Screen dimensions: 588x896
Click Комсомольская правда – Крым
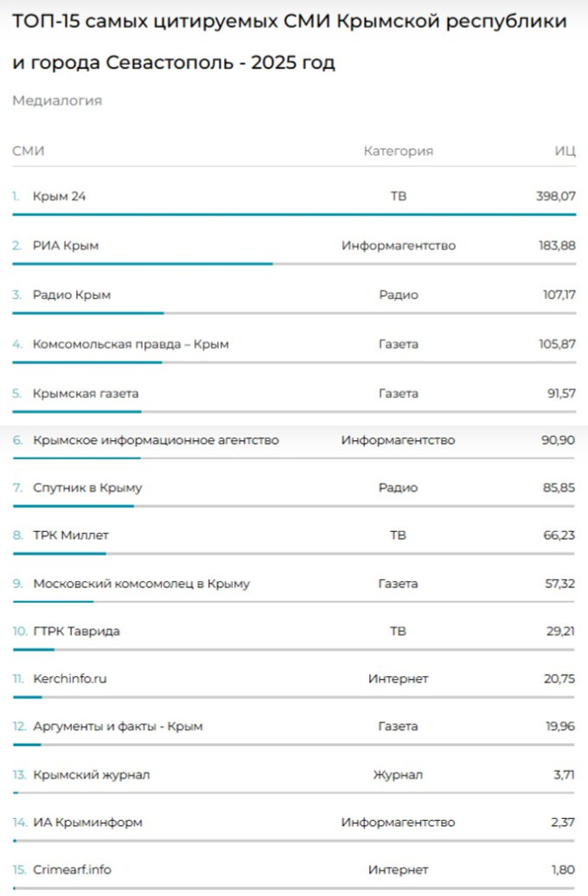coord(130,344)
